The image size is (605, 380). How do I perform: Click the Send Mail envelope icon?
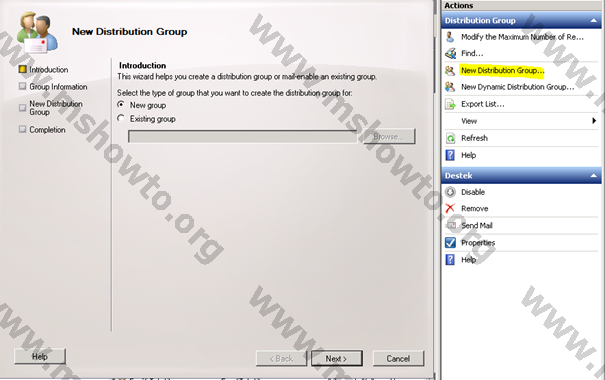[451, 225]
